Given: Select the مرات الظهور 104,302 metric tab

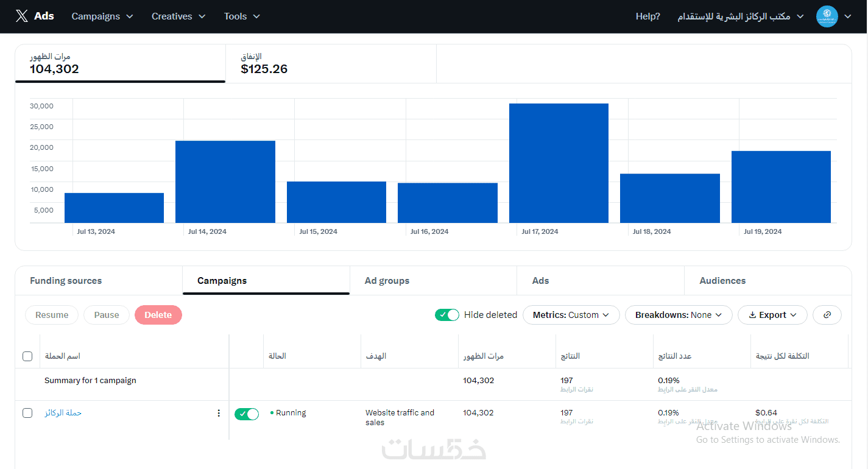Looking at the screenshot, I should pos(120,63).
